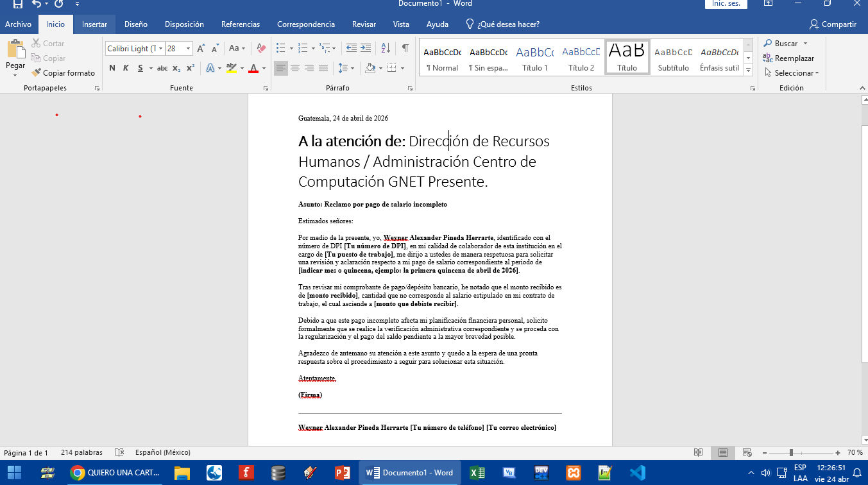Expand the font size dropdown
868x485 pixels.
tap(188, 49)
